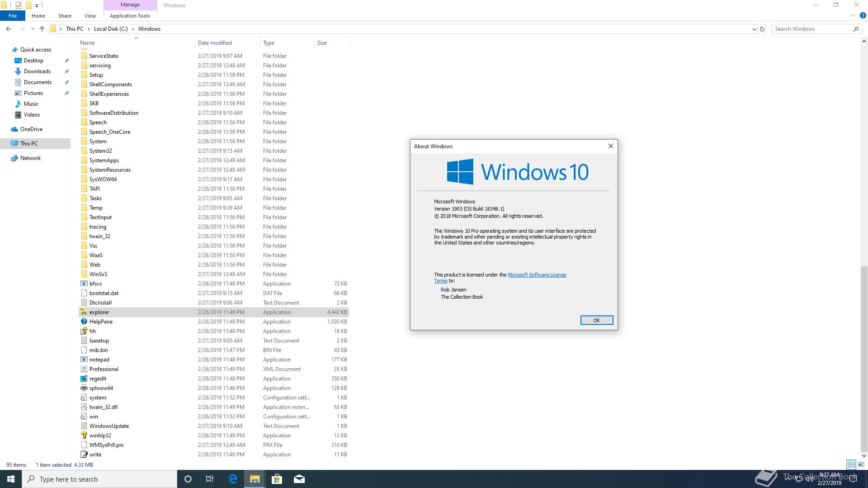Click the notepad application icon
Viewport: 868px width, 488px height.
pyautogui.click(x=84, y=360)
